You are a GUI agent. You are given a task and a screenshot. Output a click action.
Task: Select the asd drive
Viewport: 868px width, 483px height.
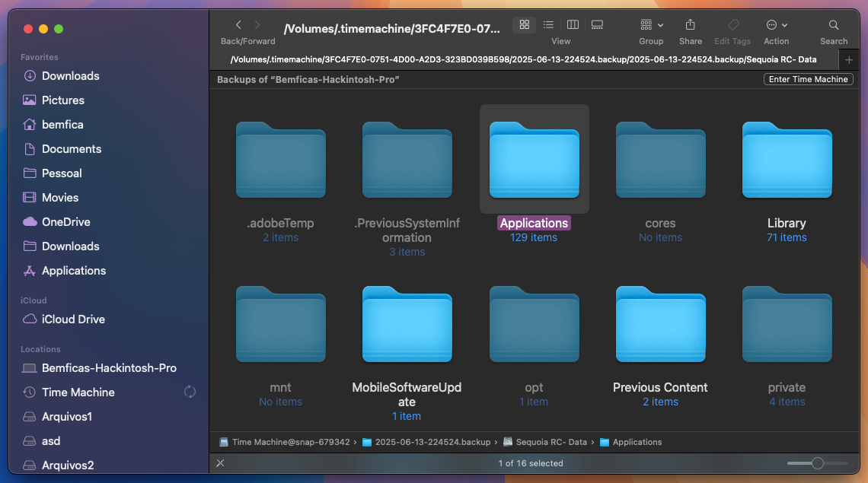(42, 441)
